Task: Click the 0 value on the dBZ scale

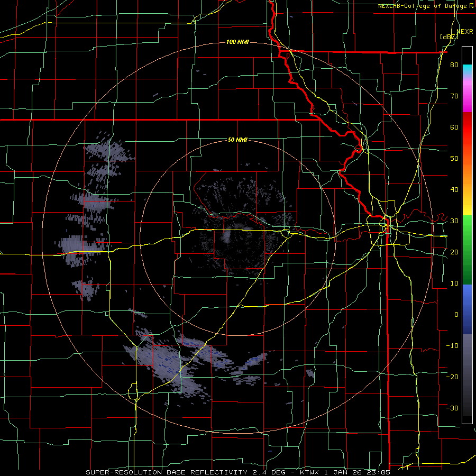Action: tap(456, 315)
